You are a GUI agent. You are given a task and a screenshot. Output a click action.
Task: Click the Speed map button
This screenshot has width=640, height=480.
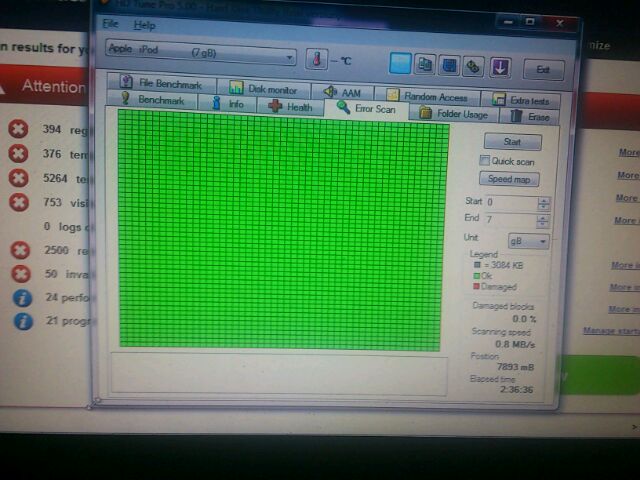pyautogui.click(x=509, y=180)
